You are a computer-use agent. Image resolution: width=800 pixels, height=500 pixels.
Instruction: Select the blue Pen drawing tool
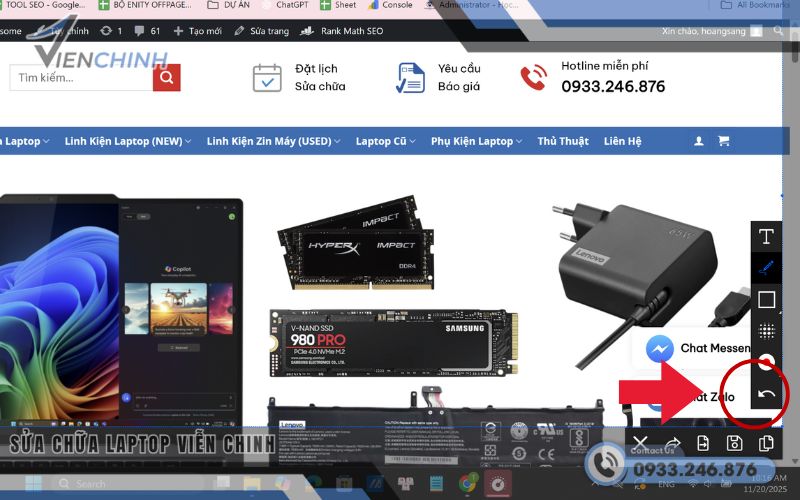(x=766, y=268)
